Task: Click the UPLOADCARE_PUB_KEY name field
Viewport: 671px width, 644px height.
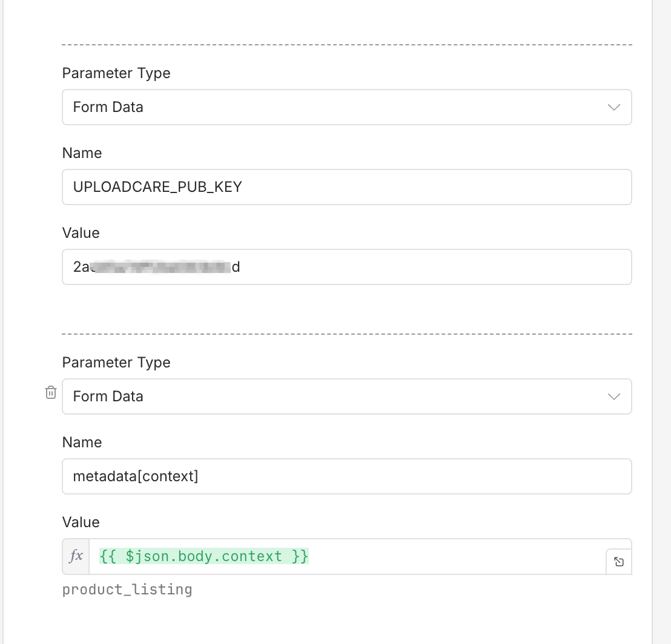Action: tap(347, 187)
